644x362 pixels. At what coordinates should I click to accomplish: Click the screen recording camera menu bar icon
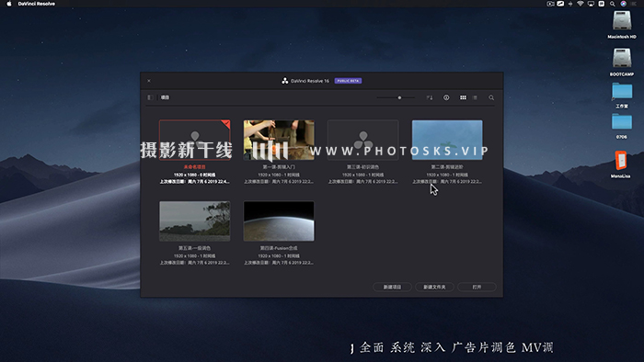(x=550, y=4)
